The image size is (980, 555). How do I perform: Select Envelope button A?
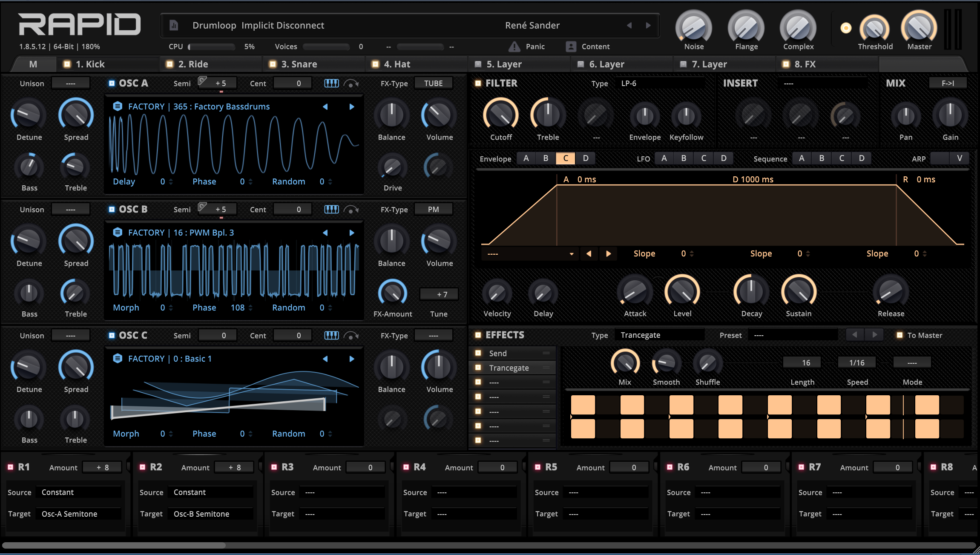point(526,158)
